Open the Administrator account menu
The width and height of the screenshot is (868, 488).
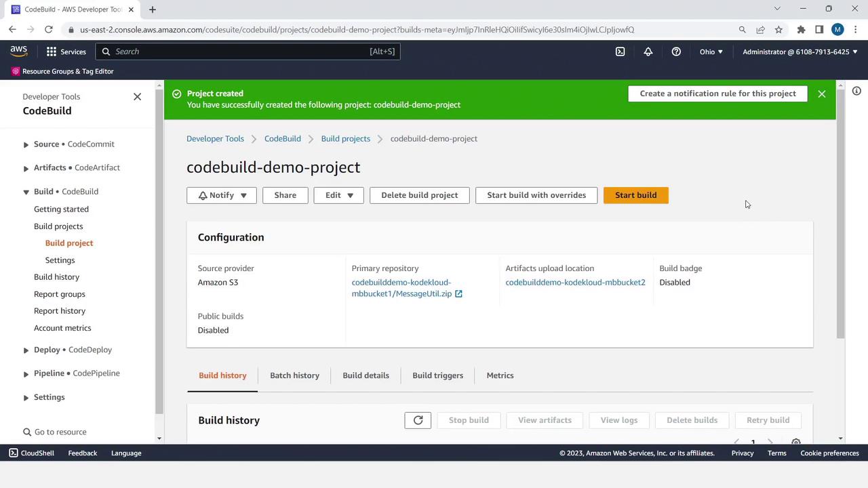[800, 52]
